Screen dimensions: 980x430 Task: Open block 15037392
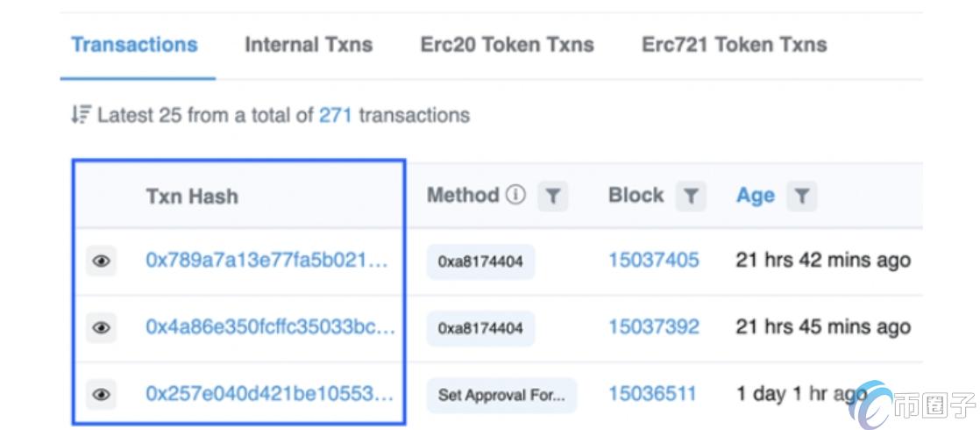pos(654,328)
